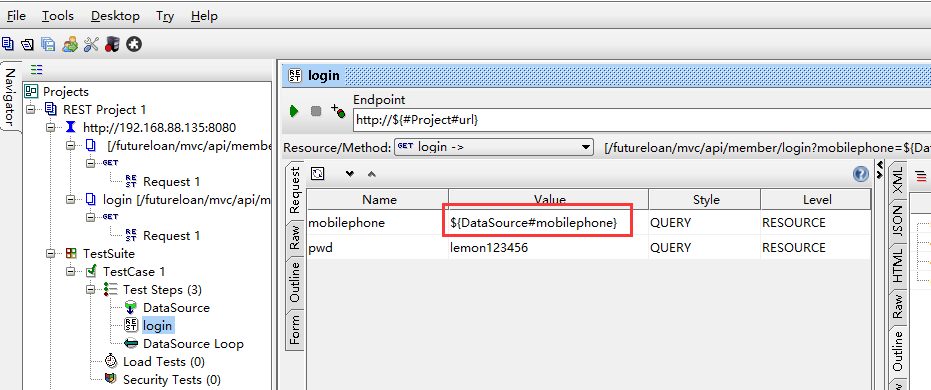Click the Style column header
931x390 pixels.
(x=705, y=199)
